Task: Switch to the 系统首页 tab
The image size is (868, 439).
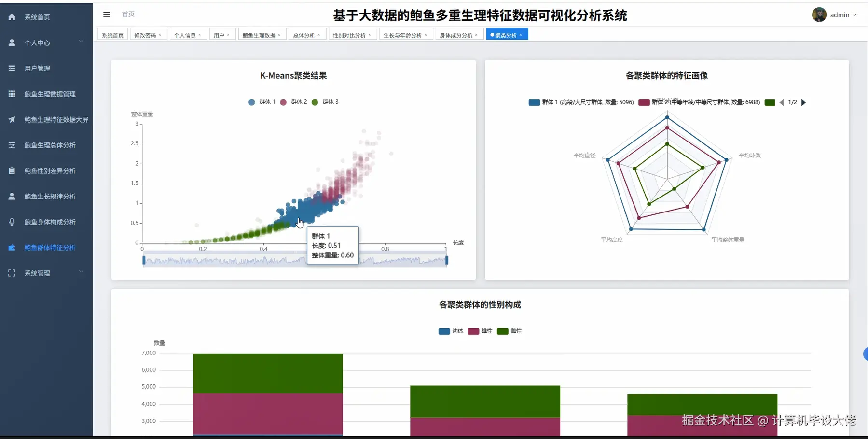Action: tap(112, 35)
